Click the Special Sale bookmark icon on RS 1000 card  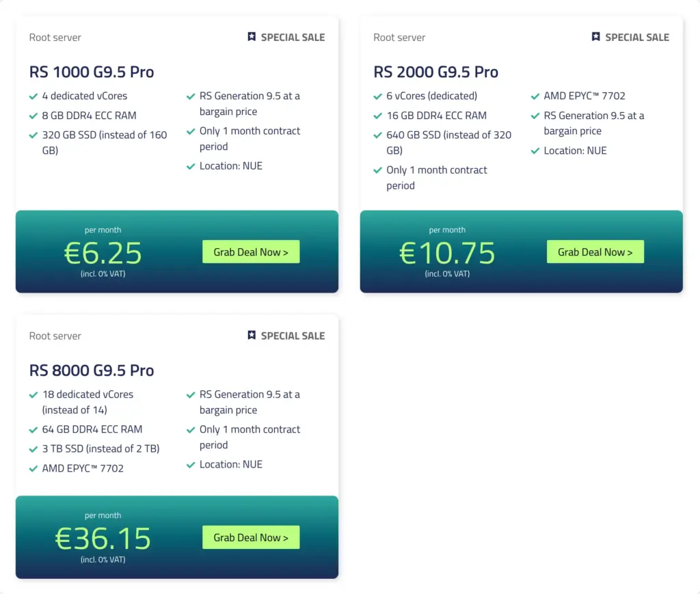click(252, 37)
